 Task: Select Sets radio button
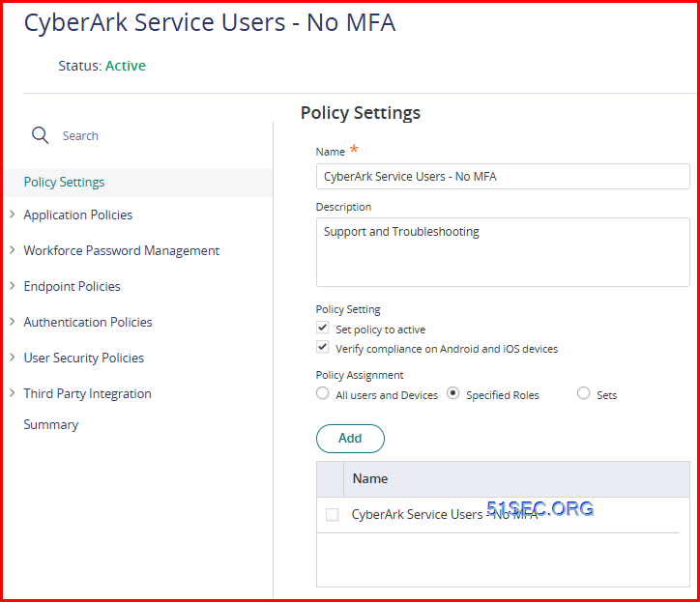tap(583, 393)
